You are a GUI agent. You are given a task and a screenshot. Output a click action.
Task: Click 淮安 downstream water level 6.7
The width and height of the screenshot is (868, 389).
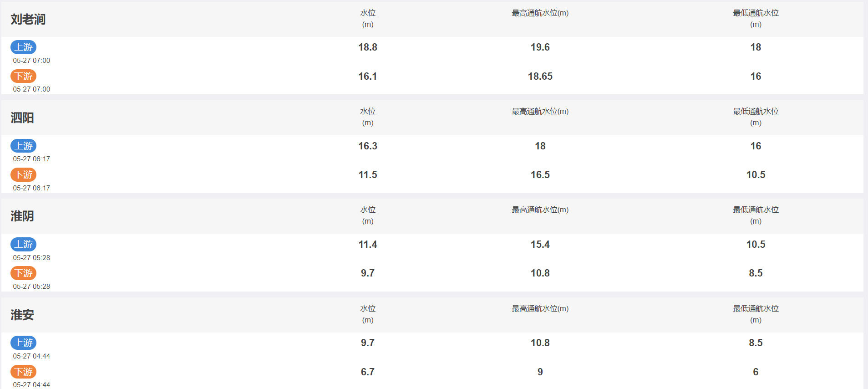tap(368, 372)
